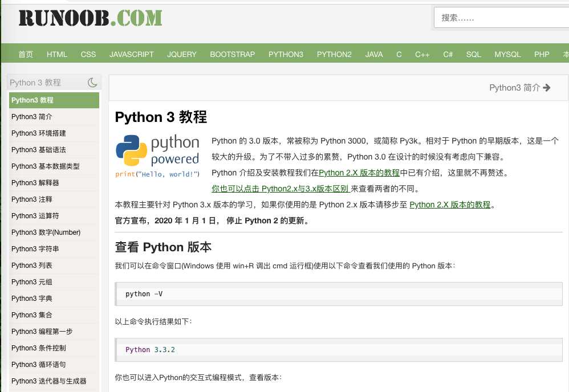569x392 pixels.
Task: Open C++ in the navigation bar
Action: 422,54
